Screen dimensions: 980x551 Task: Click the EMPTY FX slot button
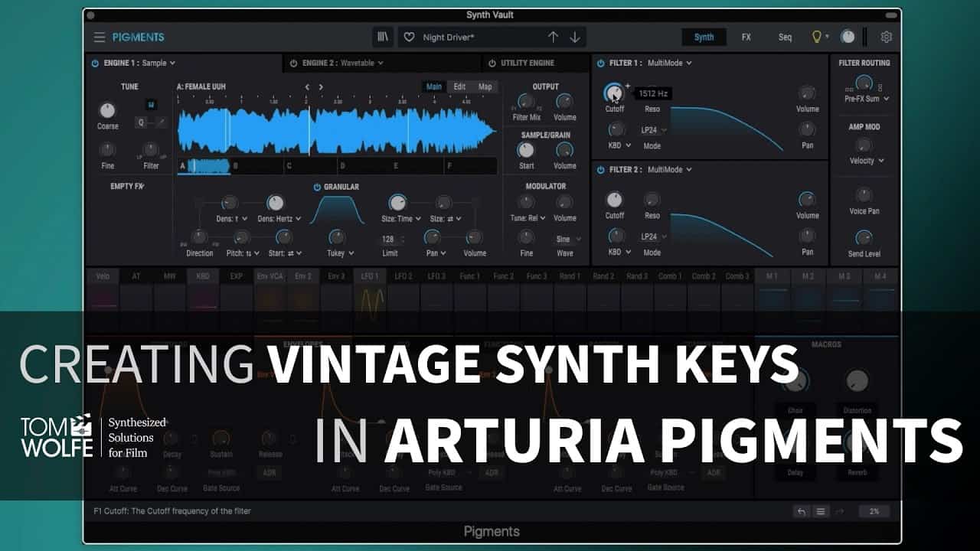pos(128,186)
